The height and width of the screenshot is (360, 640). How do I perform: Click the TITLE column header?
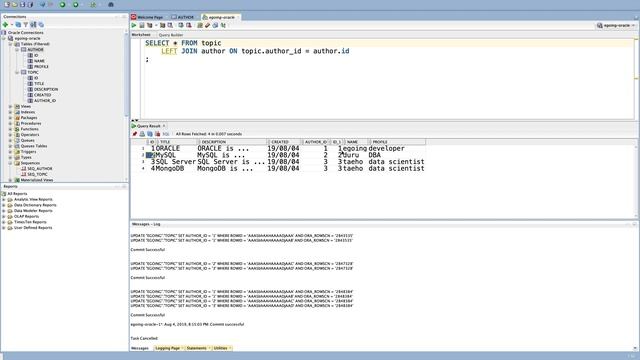pyautogui.click(x=177, y=142)
